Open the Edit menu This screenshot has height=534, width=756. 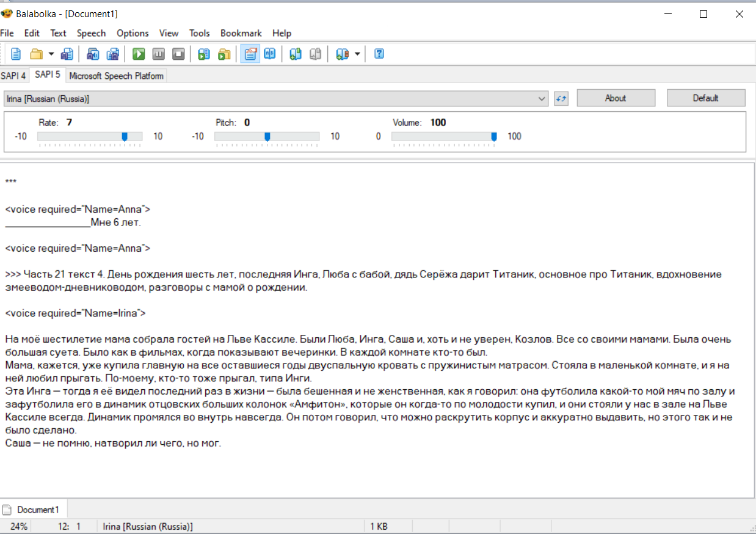click(x=32, y=33)
